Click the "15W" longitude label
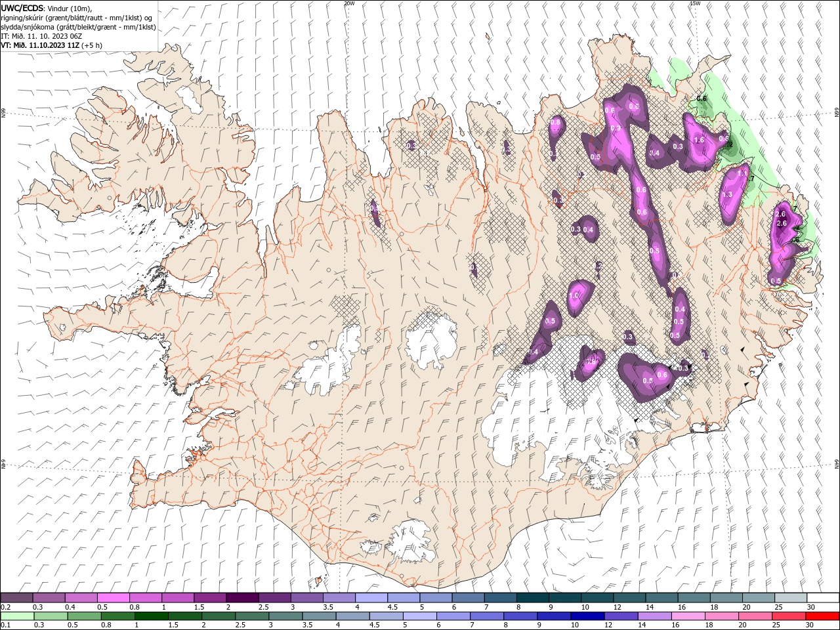This screenshot has width=840, height=630. tap(695, 3)
